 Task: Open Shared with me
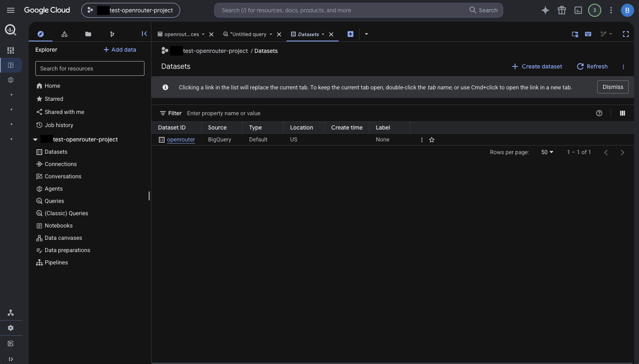(64, 112)
